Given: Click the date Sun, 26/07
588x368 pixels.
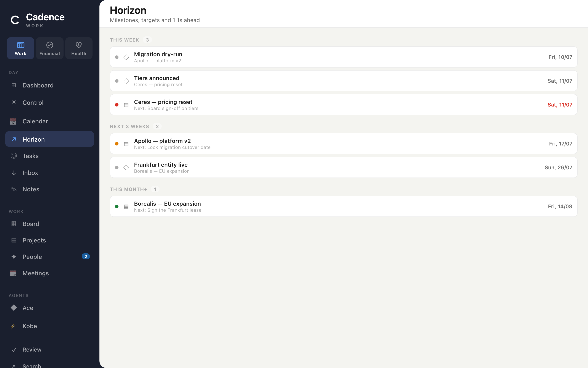Looking at the screenshot, I should pyautogui.click(x=558, y=168).
